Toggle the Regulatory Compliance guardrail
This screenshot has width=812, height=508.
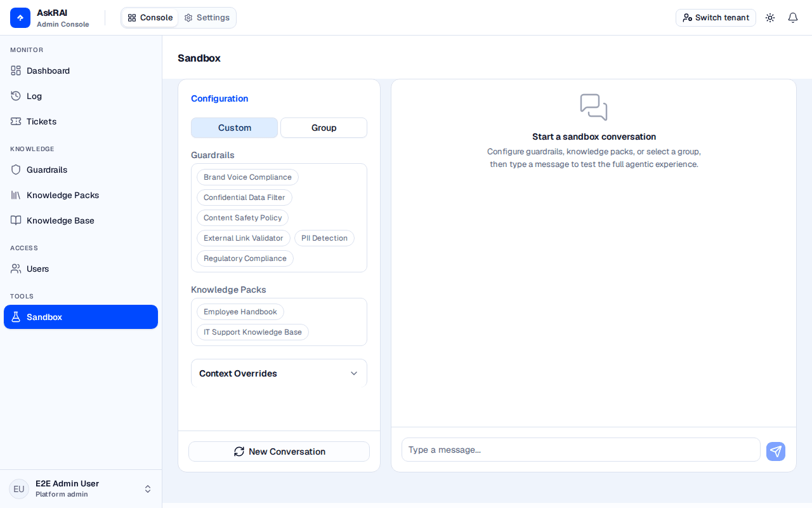[x=245, y=258]
